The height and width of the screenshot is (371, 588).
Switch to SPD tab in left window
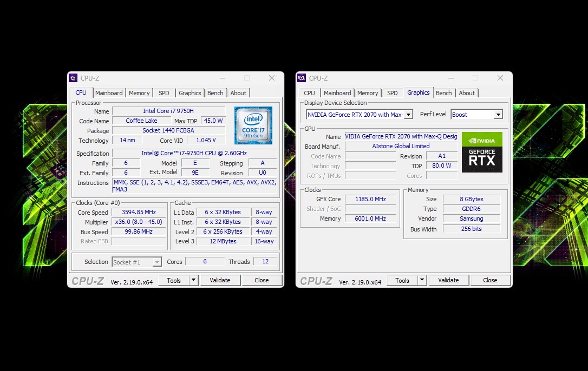click(164, 93)
